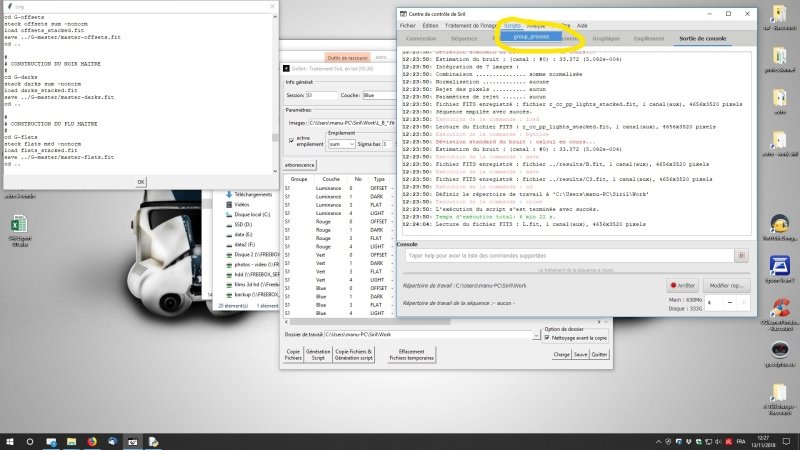Click 'Copie Fichiers & Génération script' button
800x450 pixels.
coord(354,355)
